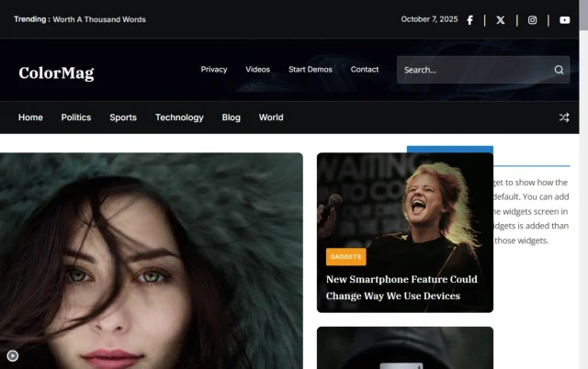
Task: Open trending story Worth A Thousand Words
Action: coord(99,19)
